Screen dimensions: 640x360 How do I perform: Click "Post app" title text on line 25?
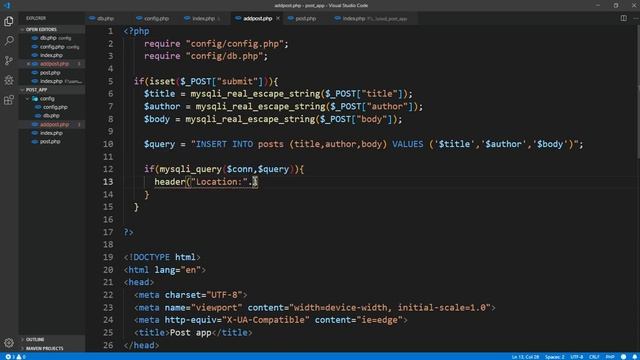[x=191, y=333]
